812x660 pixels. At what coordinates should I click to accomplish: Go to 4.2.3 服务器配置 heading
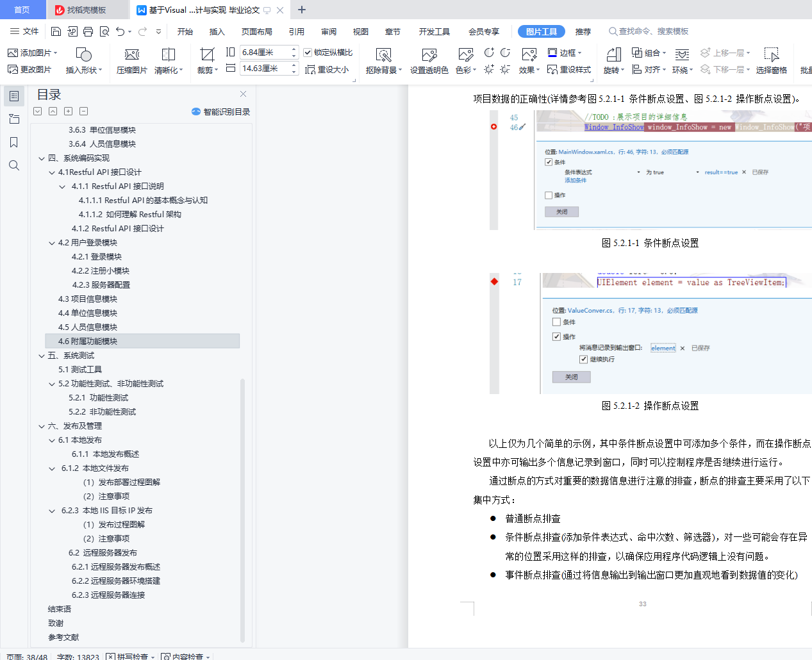point(101,285)
